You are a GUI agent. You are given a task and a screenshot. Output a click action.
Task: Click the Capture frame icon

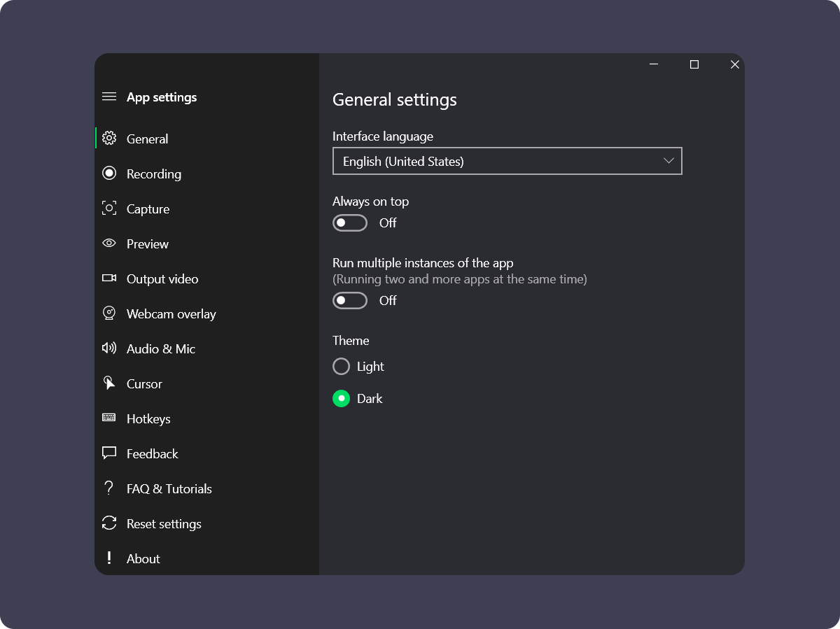click(109, 209)
